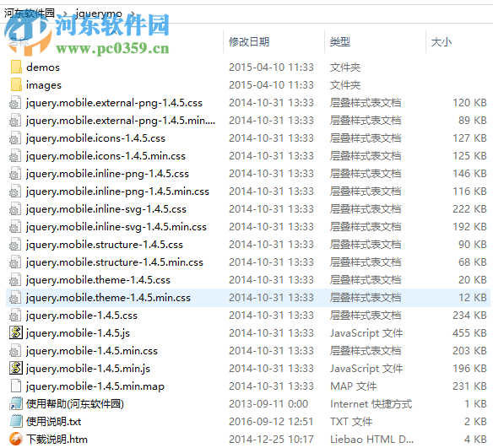Select icon of jquery.mobile-1.4.5.min.css

point(15,351)
